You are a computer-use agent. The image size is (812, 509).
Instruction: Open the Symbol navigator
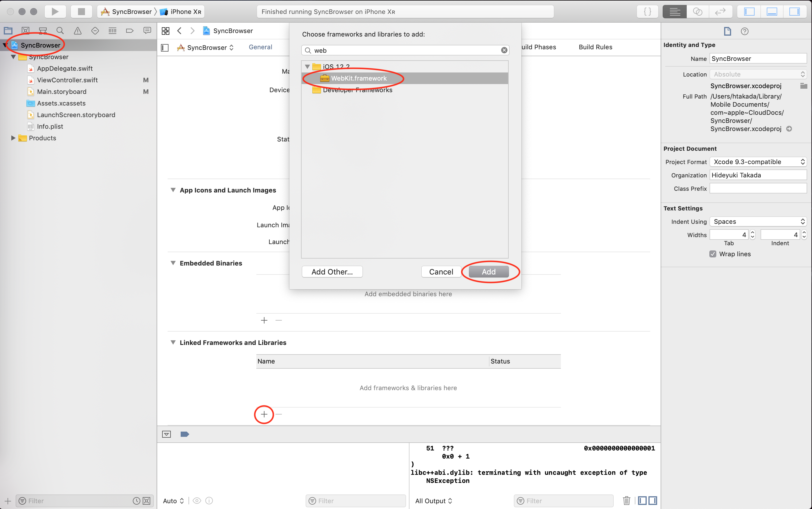(43, 31)
